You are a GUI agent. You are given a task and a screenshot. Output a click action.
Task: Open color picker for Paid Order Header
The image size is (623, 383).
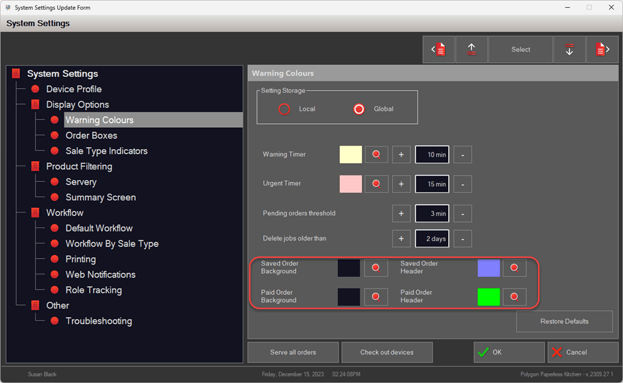pos(514,297)
